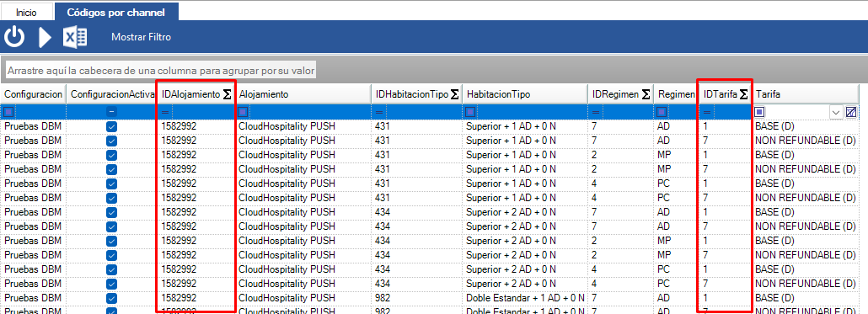Uncheck ConfiguracionActiva in the 434 AD BASE row
The width and height of the screenshot is (868, 314).
tap(111, 212)
